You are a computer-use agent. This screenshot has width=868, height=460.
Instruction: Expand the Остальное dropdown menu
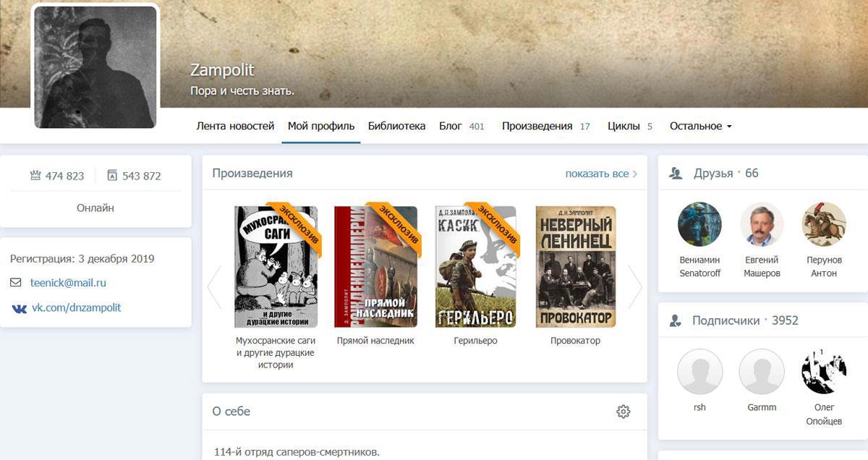(701, 126)
